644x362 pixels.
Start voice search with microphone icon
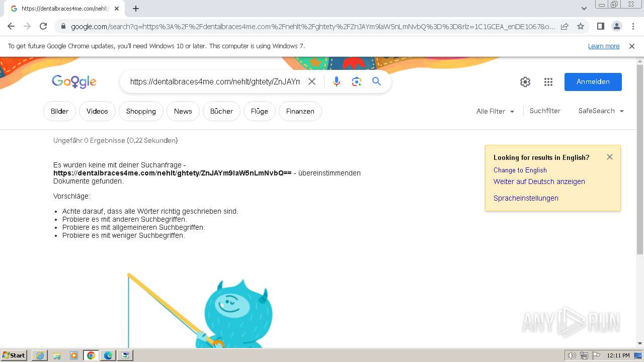coord(337,81)
